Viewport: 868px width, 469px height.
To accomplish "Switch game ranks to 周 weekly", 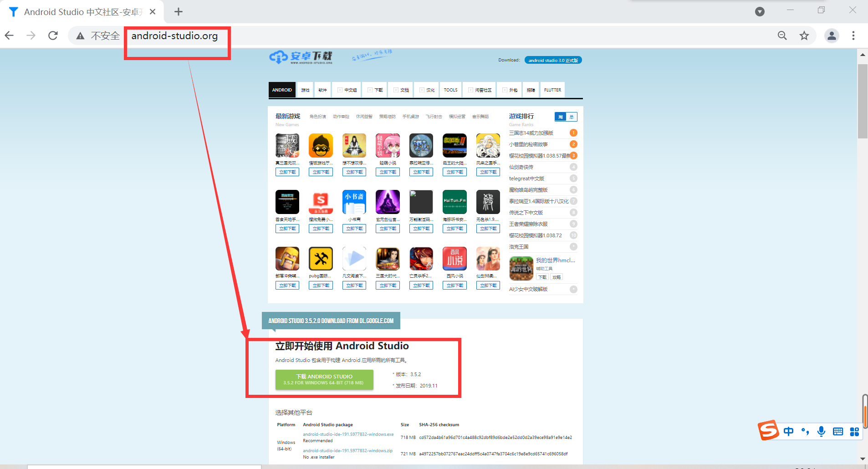I will [x=561, y=117].
